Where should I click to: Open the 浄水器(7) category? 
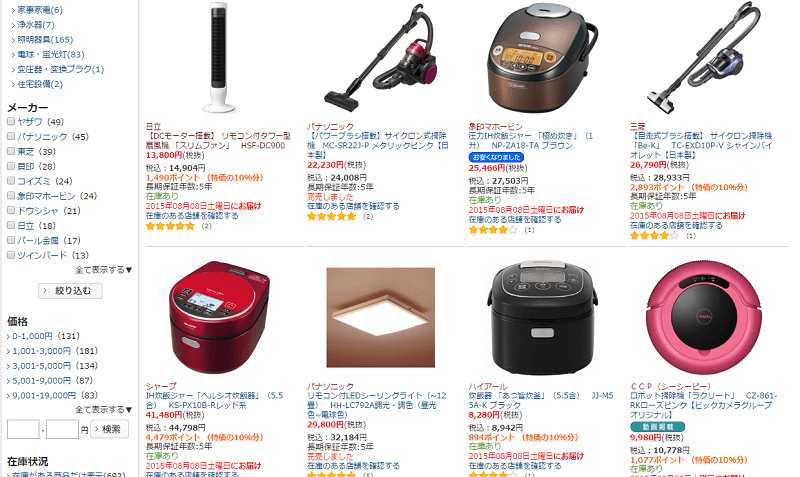click(x=36, y=24)
